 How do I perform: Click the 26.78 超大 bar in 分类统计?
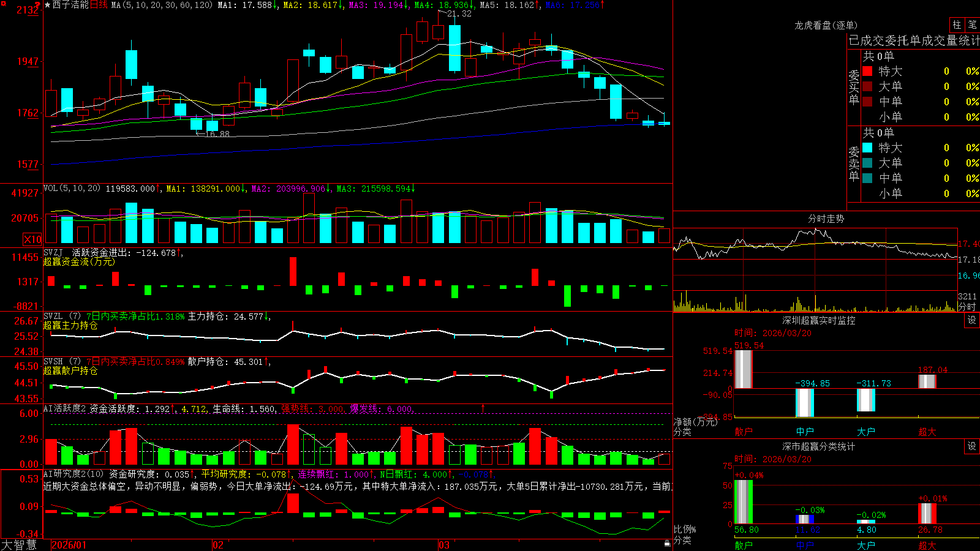[927, 514]
